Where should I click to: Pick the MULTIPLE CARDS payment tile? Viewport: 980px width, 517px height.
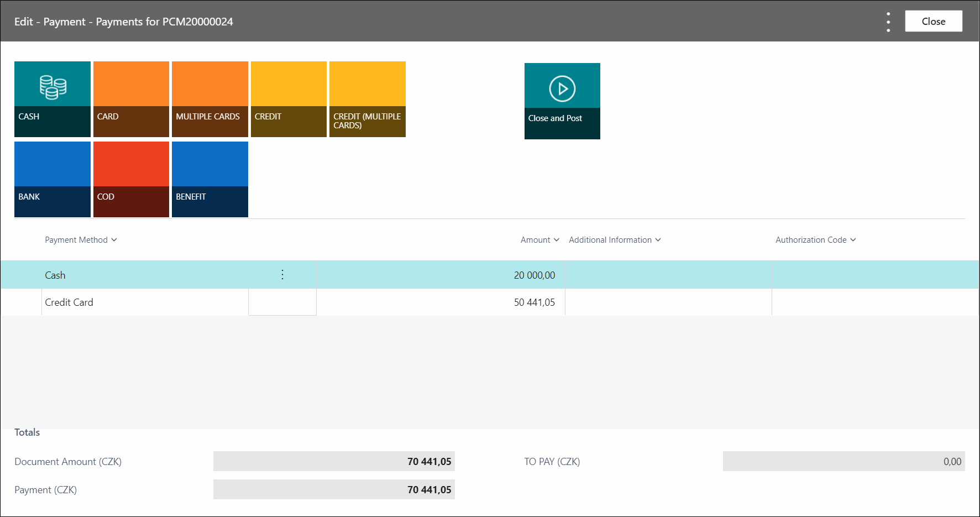[210, 99]
